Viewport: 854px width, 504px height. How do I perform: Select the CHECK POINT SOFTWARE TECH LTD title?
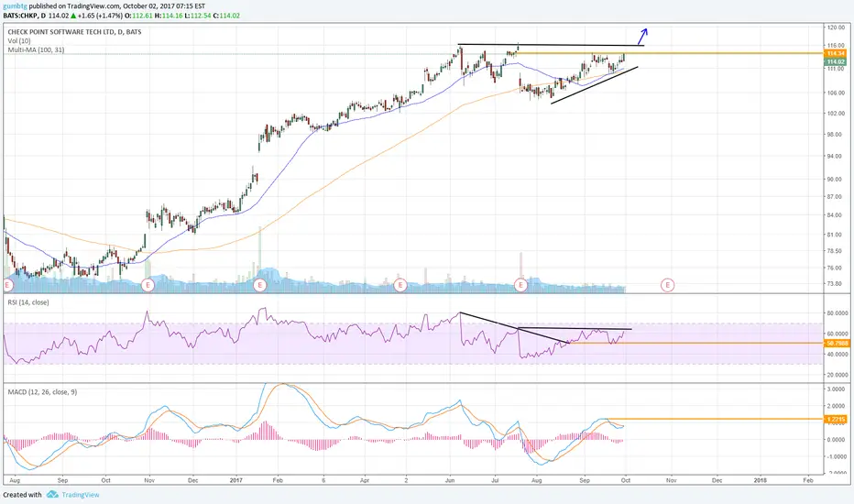pyautogui.click(x=74, y=32)
